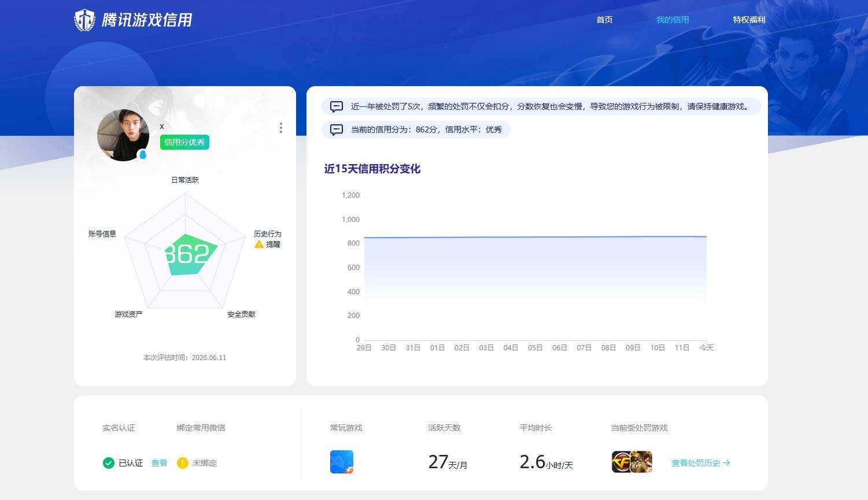Image resolution: width=868 pixels, height=500 pixels.
Task: Click the 29日 label on the chart axis
Action: 364,347
